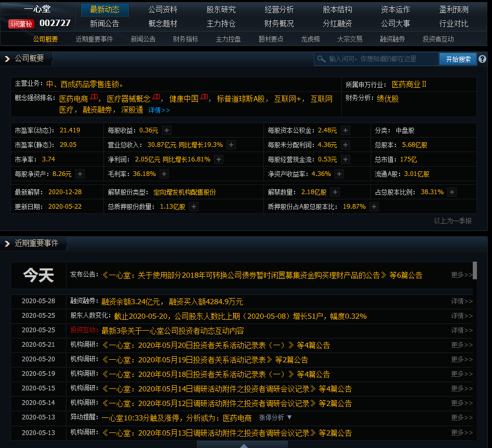The image size is (492, 448).
Task: Open the 盈利预测 tab
Action: 454,10
